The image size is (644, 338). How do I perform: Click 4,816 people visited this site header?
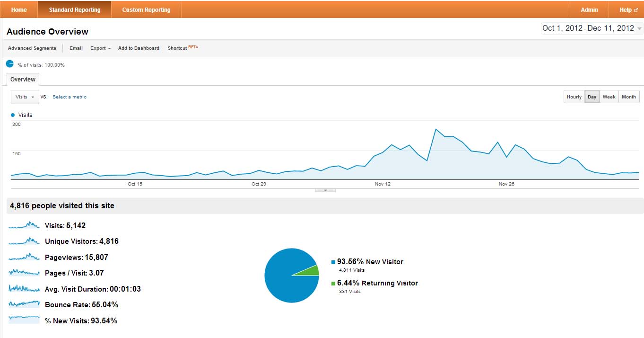click(62, 206)
